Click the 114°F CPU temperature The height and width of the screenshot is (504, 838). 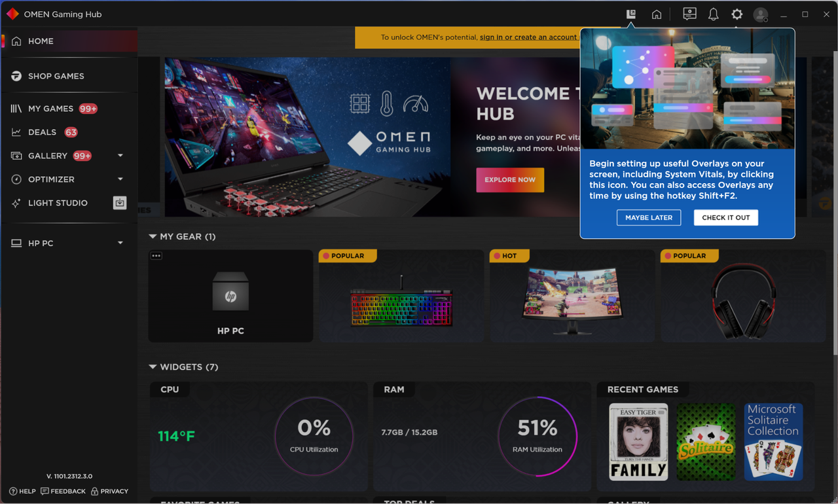[x=176, y=436]
